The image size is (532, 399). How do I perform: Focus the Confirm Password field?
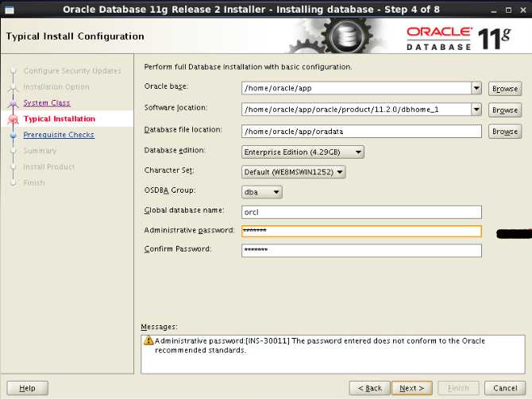click(x=361, y=251)
